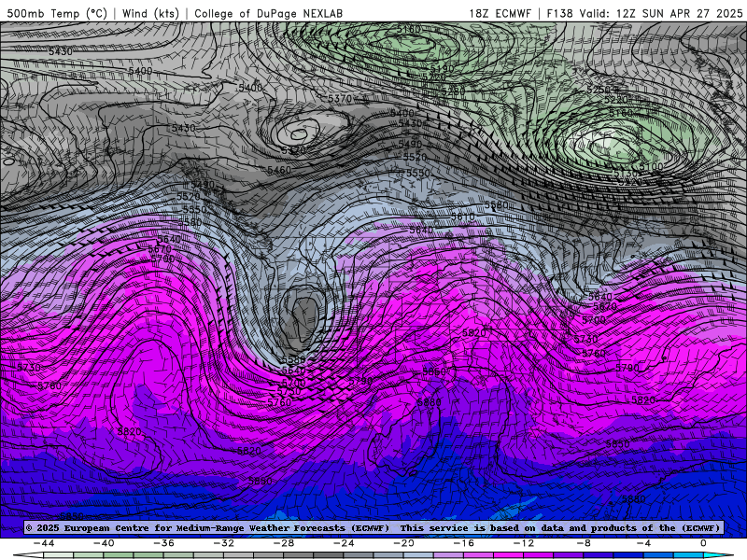Click the '500mb Temp (°C)' title text
747x560 pixels.
click(57, 13)
